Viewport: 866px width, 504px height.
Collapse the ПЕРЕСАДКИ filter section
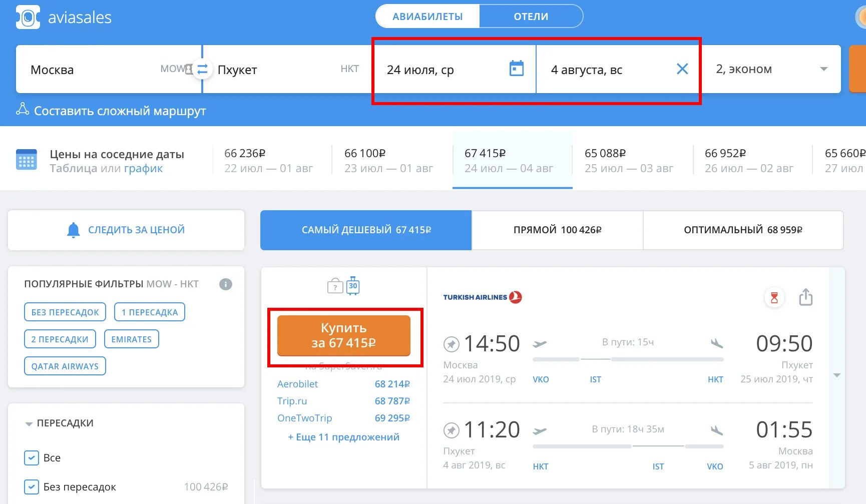click(x=29, y=424)
